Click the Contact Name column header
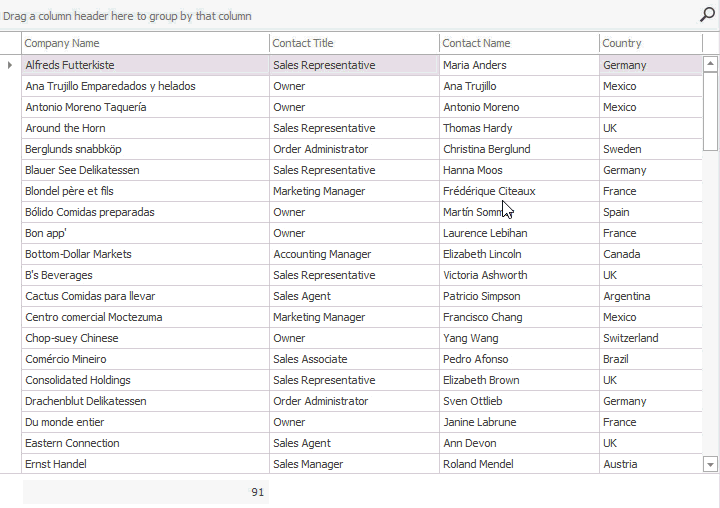Viewport: 720px width, 508px height. coord(519,43)
